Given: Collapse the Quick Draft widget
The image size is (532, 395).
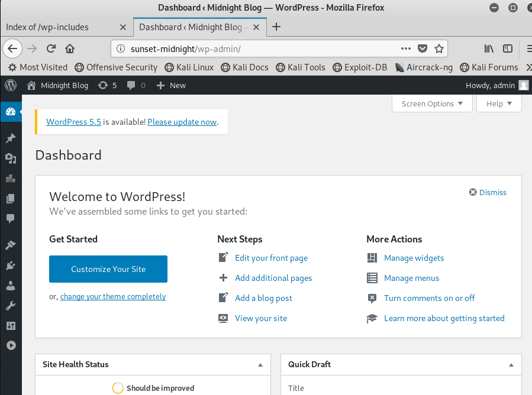Looking at the screenshot, I should click(511, 365).
